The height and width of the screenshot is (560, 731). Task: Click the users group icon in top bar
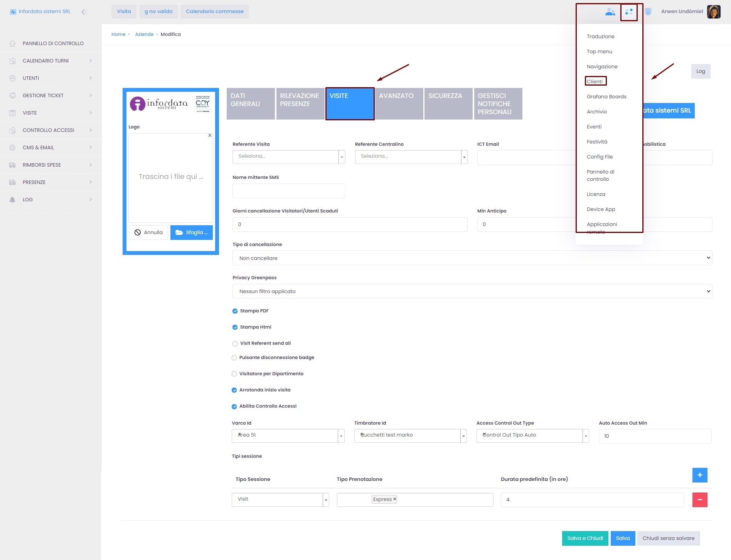(610, 12)
